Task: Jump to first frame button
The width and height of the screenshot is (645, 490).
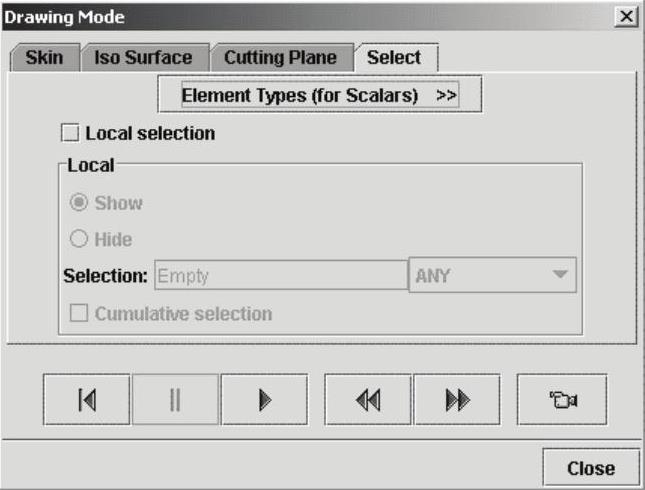Action: coord(87,400)
